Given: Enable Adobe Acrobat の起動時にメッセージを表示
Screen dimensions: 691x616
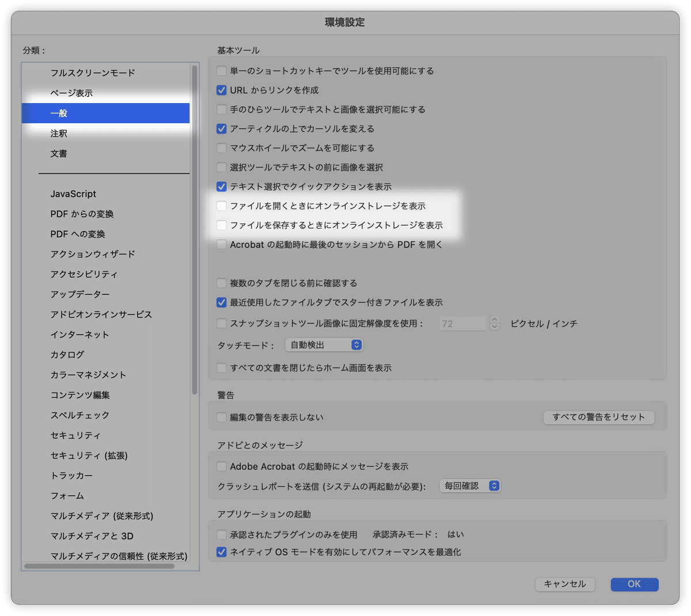Looking at the screenshot, I should [222, 466].
